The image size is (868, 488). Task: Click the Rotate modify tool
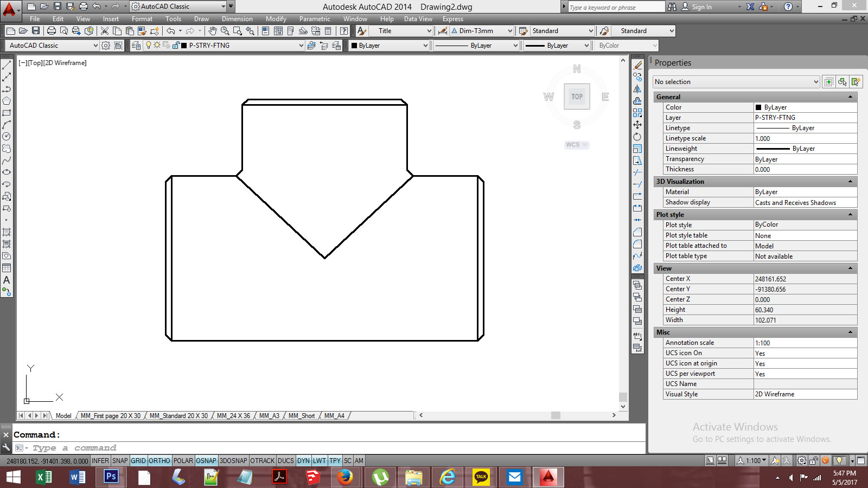[637, 137]
